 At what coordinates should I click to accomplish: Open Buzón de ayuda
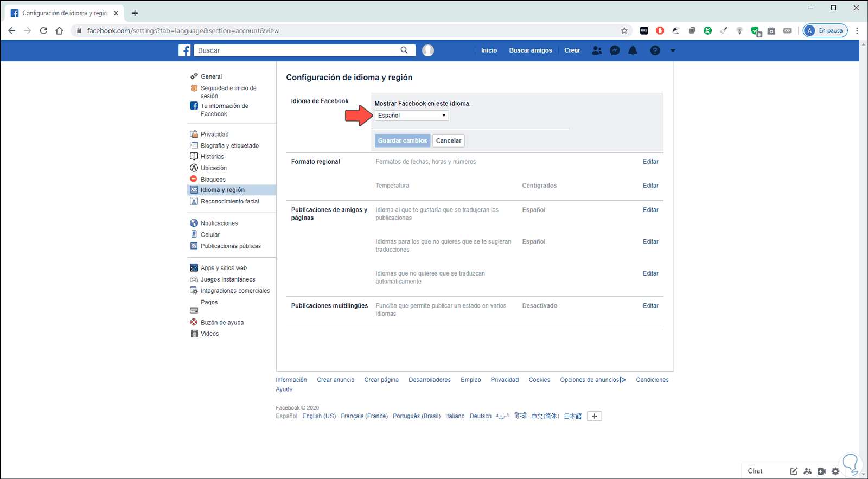(222, 323)
